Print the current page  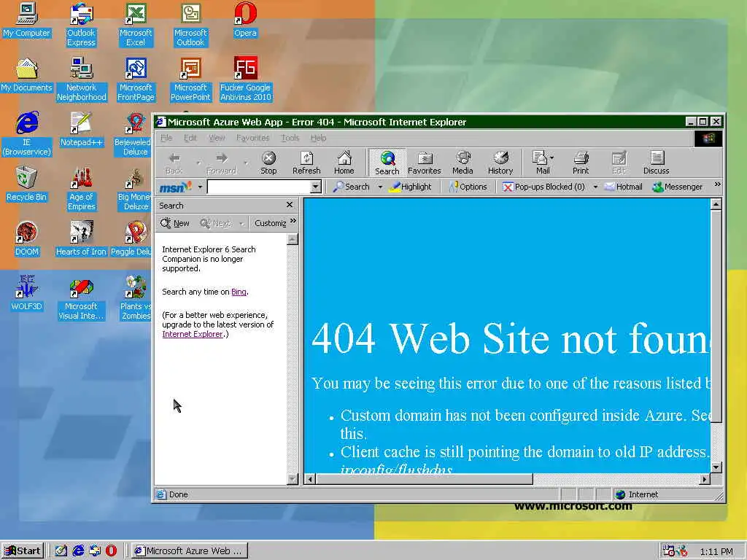(x=580, y=163)
